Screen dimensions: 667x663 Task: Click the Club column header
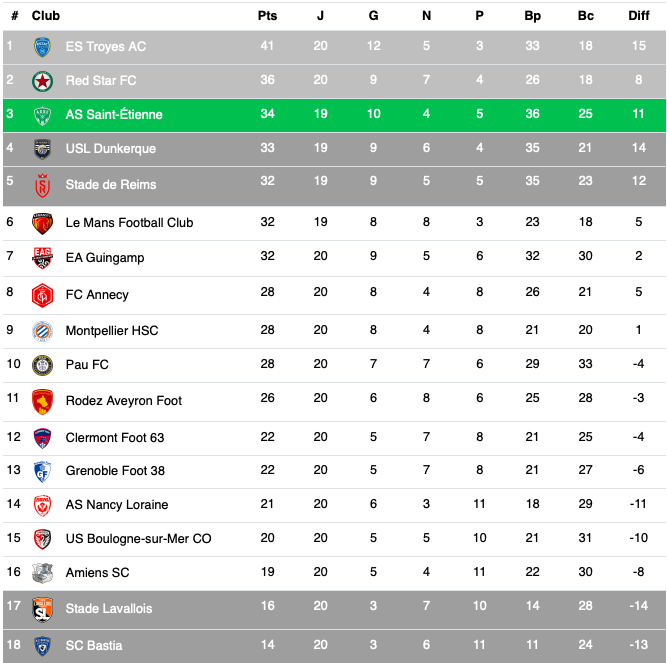coord(46,16)
